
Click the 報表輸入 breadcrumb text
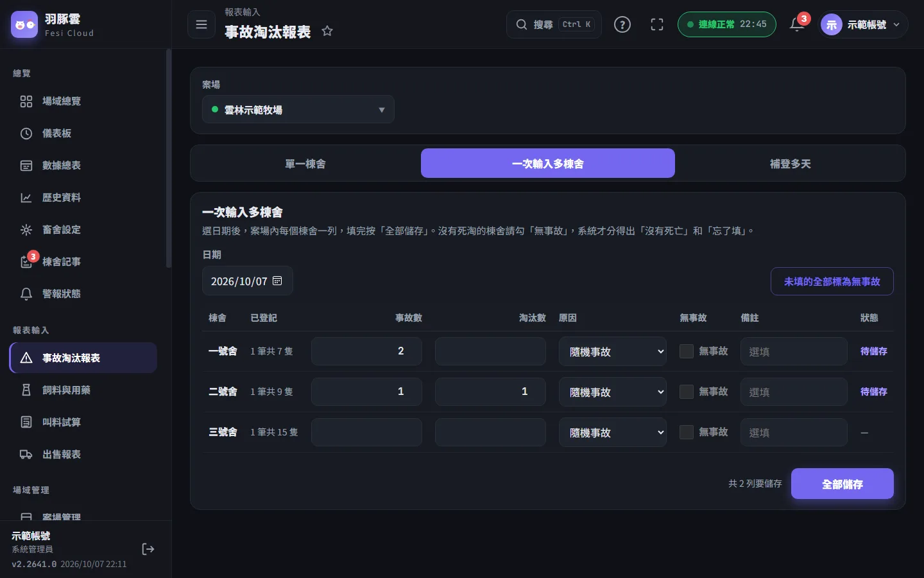click(x=243, y=12)
